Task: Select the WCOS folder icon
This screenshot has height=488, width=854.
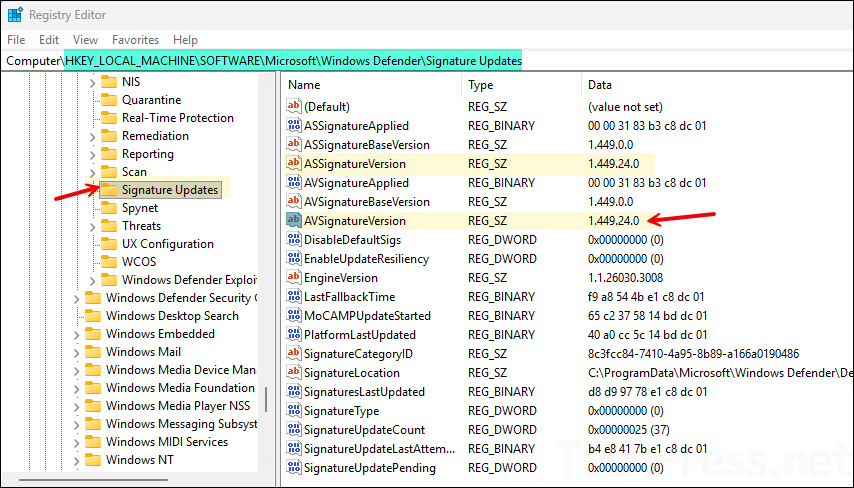Action: click(x=109, y=261)
